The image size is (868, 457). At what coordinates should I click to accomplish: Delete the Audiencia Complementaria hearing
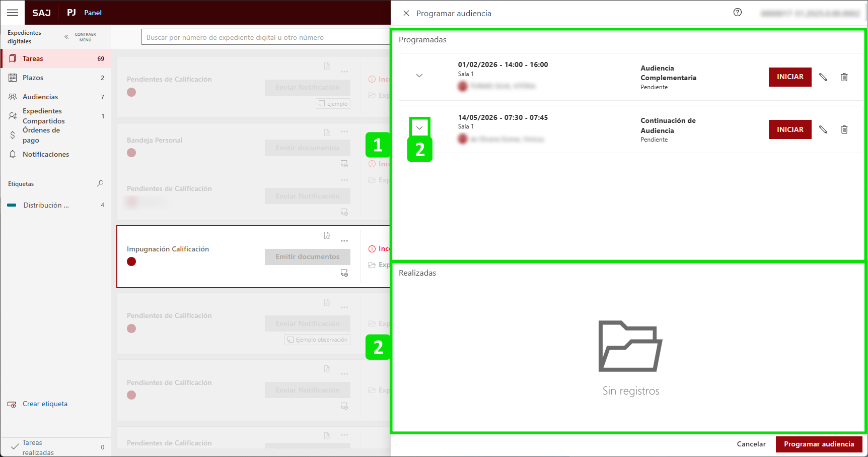844,77
